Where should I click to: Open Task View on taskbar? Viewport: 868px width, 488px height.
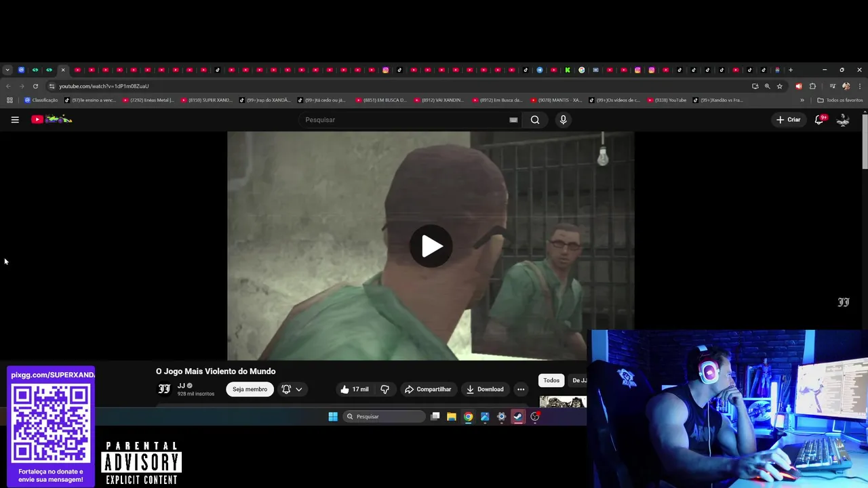click(435, 417)
